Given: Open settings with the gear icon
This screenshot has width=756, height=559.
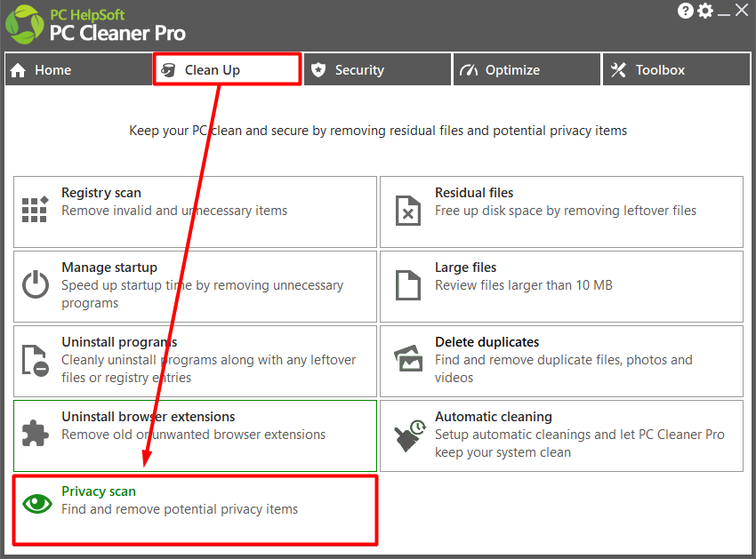Looking at the screenshot, I should (705, 11).
